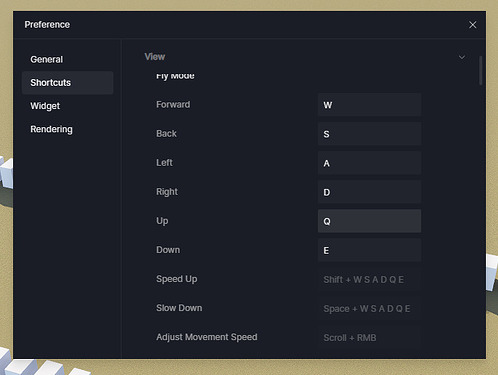Image resolution: width=498 pixels, height=375 pixels.
Task: Close the Preference dialog
Action: [x=472, y=25]
